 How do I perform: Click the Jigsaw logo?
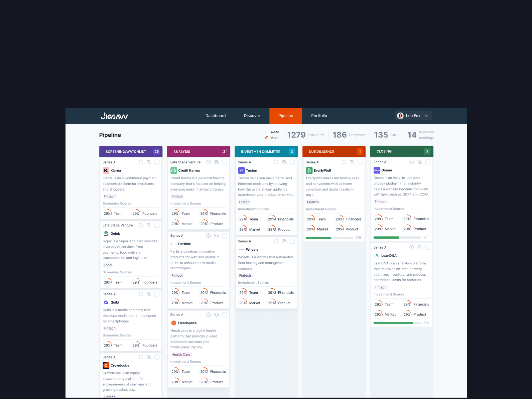(x=114, y=116)
